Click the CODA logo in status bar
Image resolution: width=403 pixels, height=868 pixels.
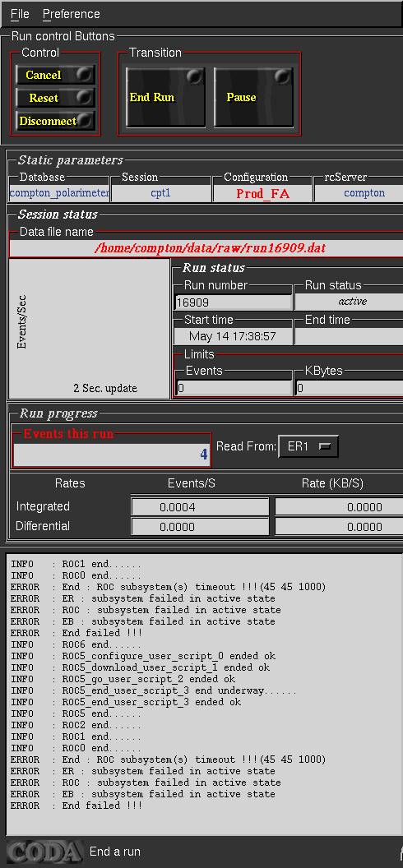[45, 852]
